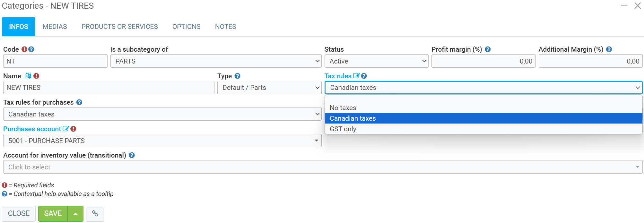Click the Tax rules for purchases help icon
644x223 pixels.
pos(79,102)
